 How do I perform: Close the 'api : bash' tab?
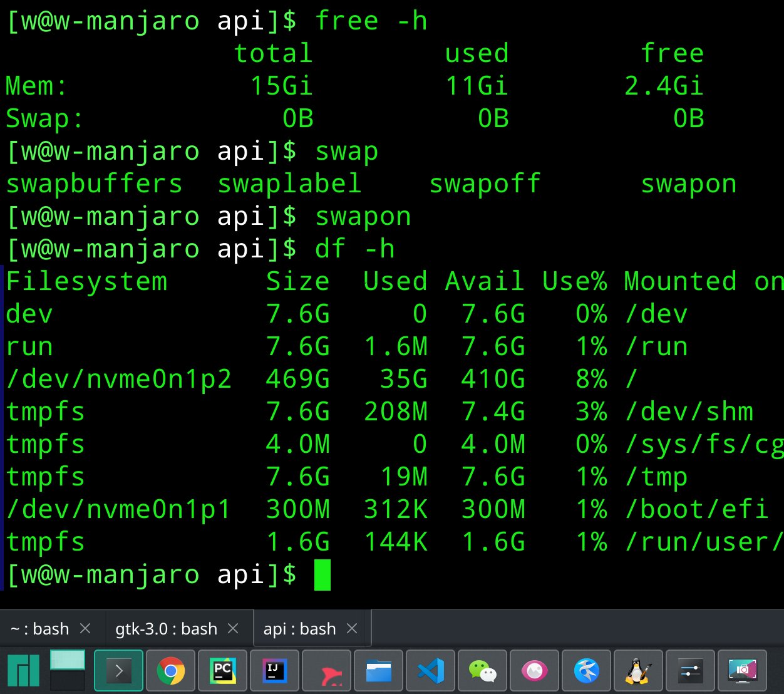point(352,628)
